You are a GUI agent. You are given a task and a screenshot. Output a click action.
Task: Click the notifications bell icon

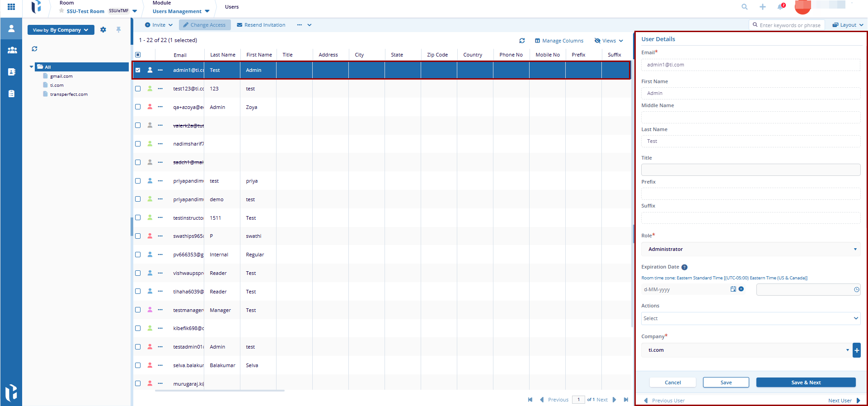pyautogui.click(x=780, y=7)
